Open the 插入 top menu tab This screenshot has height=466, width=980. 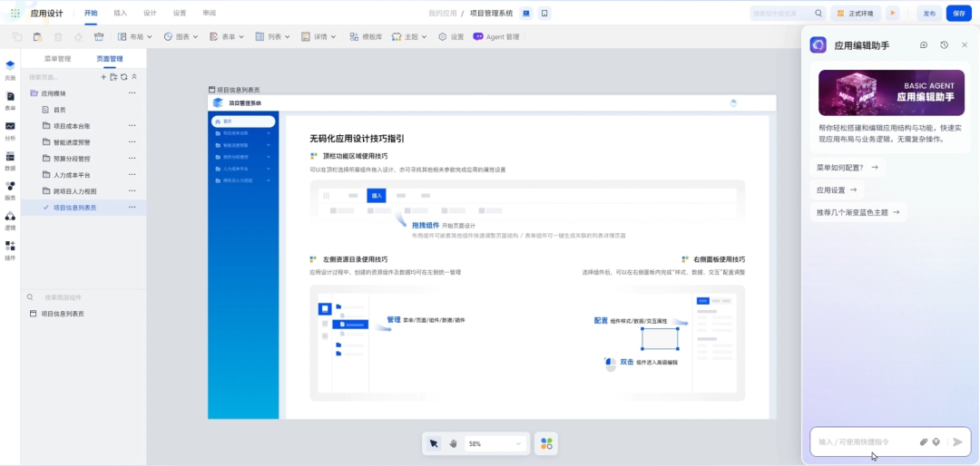120,13
